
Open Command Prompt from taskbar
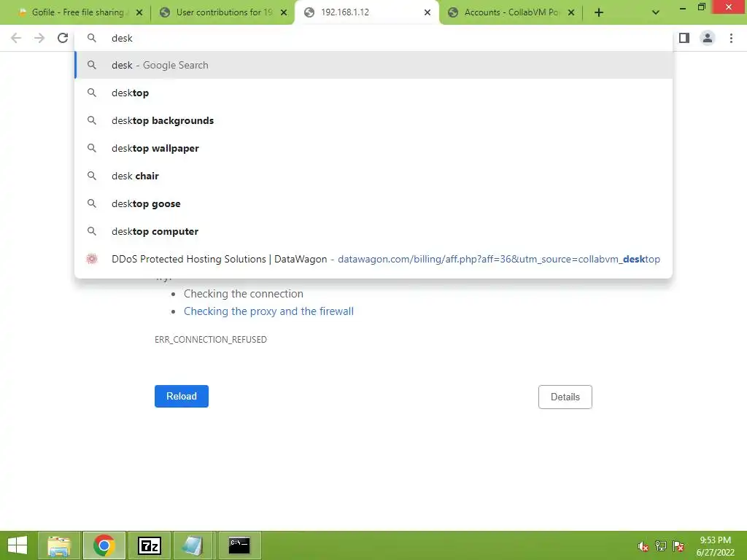239,545
